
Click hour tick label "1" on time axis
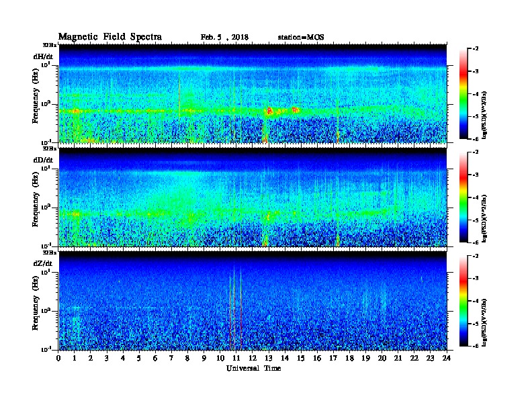click(x=75, y=358)
